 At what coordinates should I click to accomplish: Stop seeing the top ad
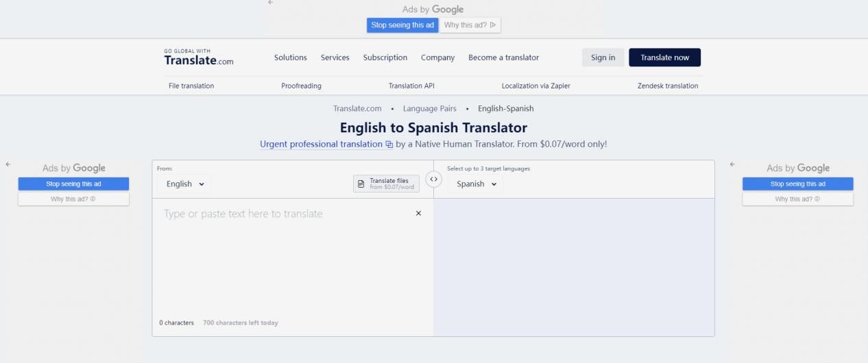(402, 25)
